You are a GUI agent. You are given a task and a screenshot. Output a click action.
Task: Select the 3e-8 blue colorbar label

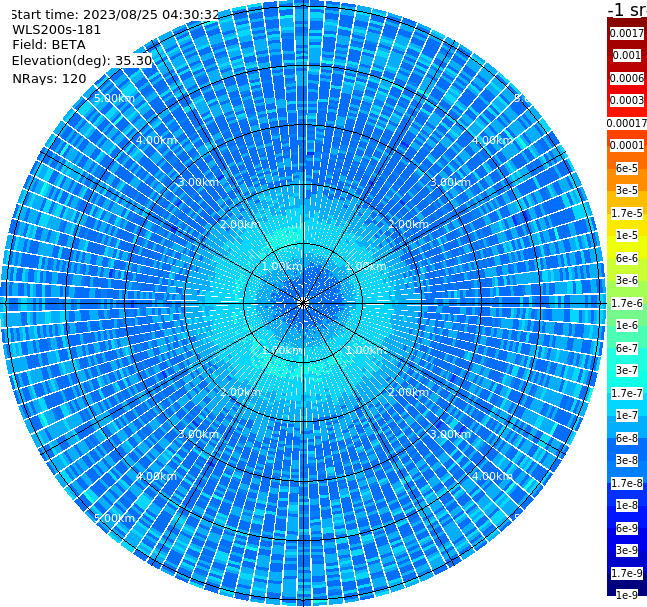[627, 461]
